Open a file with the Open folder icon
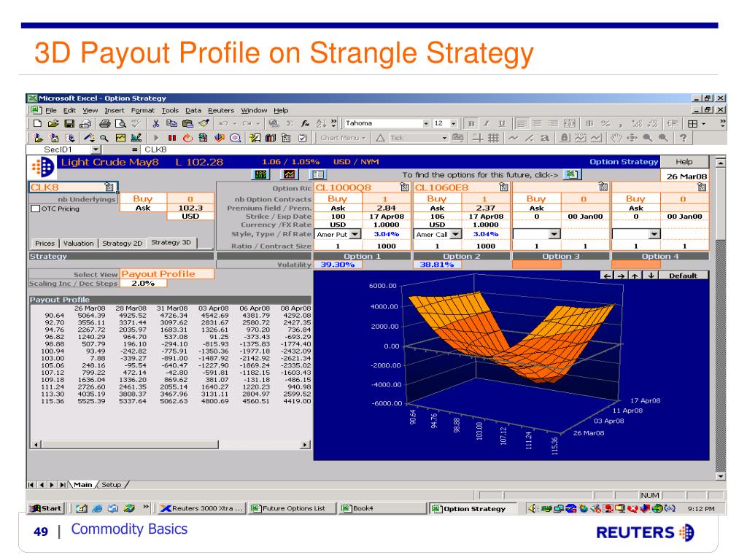 pyautogui.click(x=53, y=124)
